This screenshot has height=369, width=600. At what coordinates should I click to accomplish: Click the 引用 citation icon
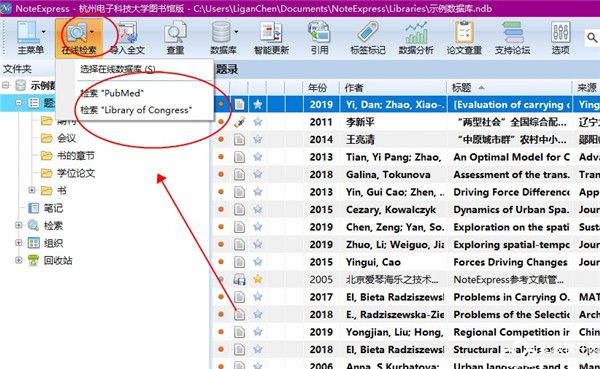[x=319, y=38]
